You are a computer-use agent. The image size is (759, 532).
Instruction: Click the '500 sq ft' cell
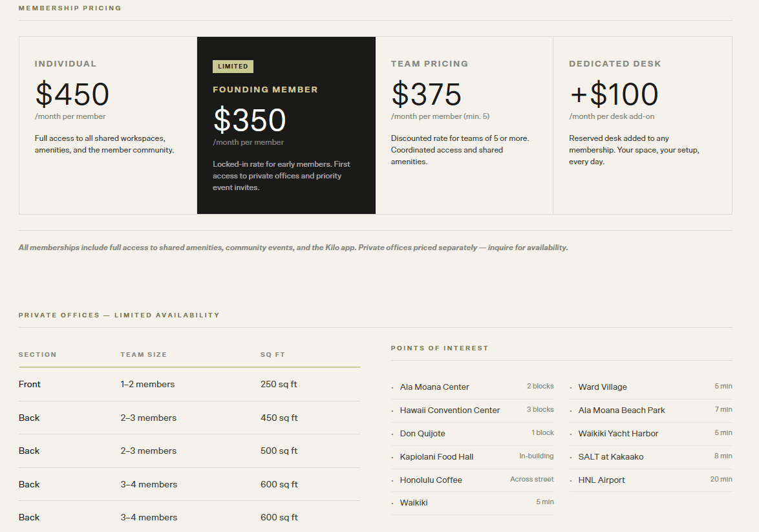point(279,451)
